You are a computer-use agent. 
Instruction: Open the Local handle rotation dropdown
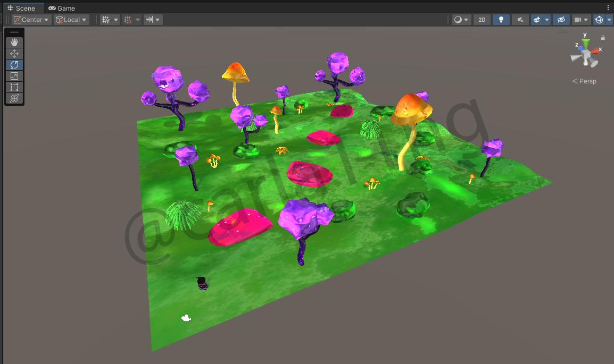pos(71,20)
